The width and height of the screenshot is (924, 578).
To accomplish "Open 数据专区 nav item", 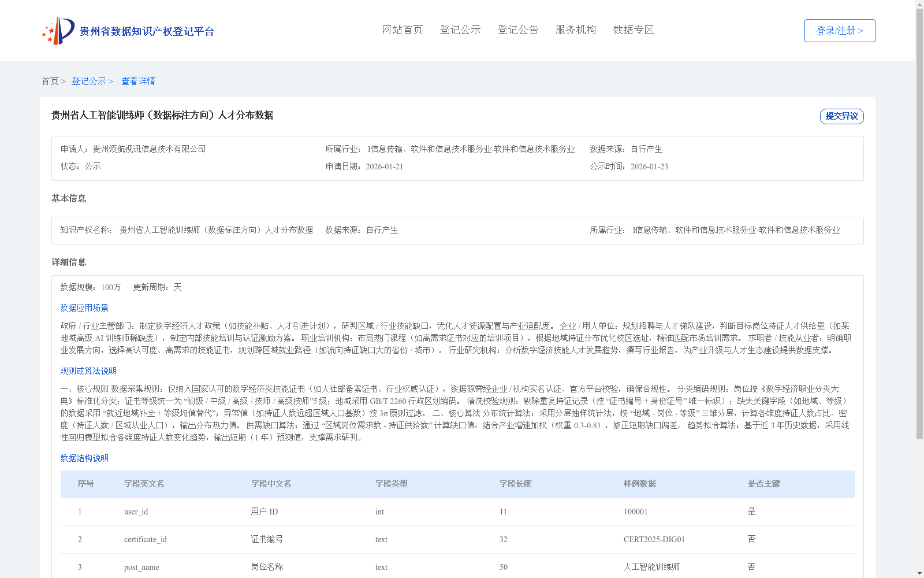I will pos(634,30).
